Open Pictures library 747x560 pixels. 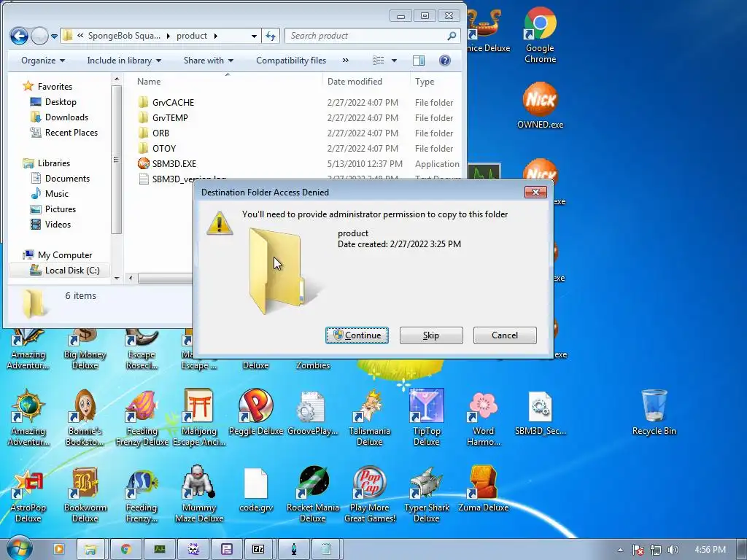click(60, 209)
